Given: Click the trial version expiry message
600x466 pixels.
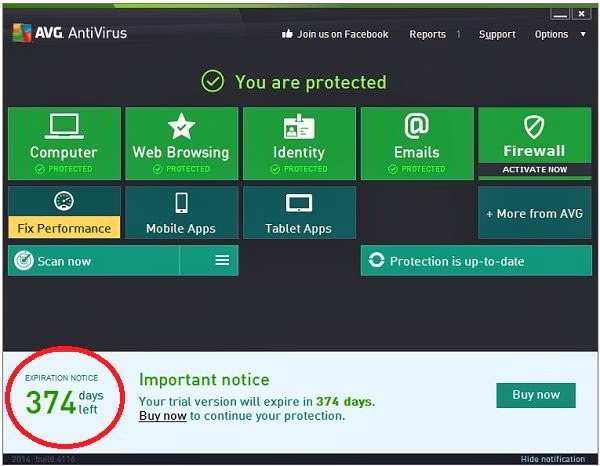Looking at the screenshot, I should pos(257,402).
